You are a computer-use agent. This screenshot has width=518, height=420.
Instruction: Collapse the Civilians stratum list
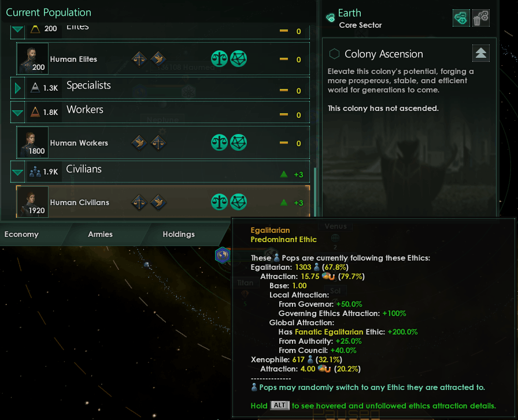17,172
